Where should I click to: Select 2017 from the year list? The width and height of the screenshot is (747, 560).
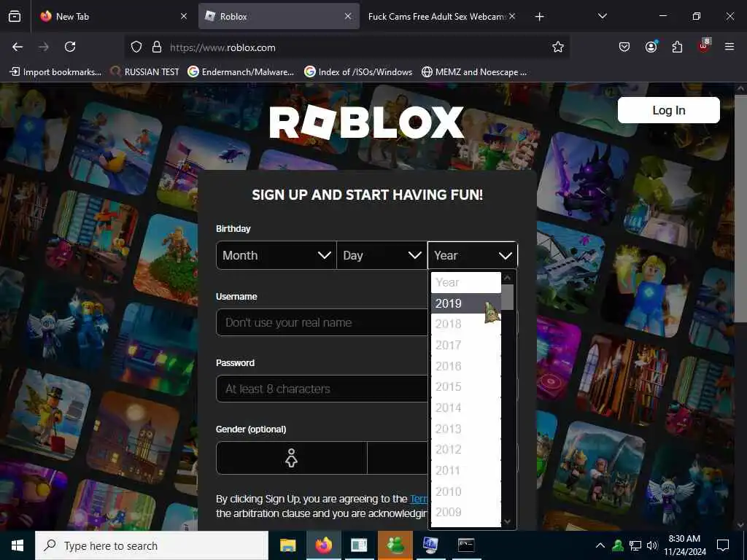[466, 345]
